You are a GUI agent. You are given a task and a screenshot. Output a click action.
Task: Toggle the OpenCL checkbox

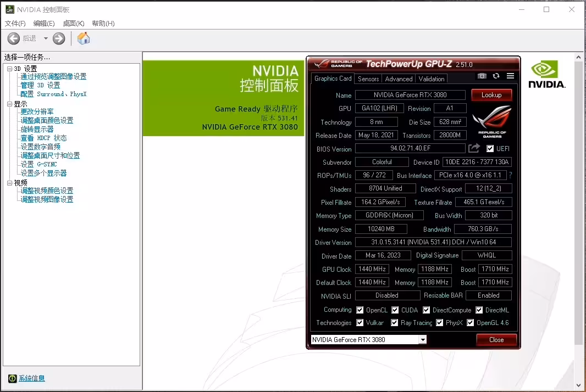[360, 310]
